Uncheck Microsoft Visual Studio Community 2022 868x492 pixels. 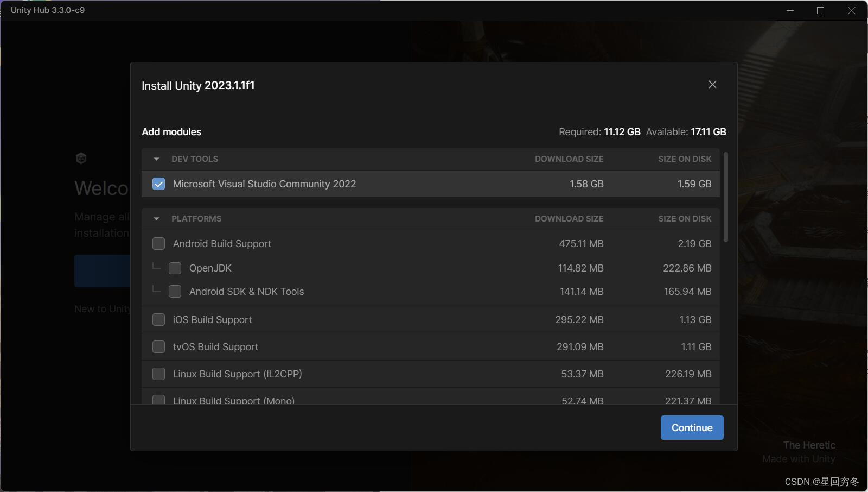coord(158,184)
